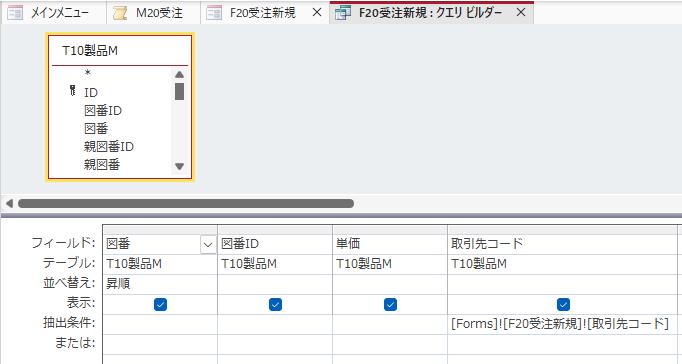Switch to the メインメニュー tab
The image size is (682, 364).
click(x=53, y=13)
